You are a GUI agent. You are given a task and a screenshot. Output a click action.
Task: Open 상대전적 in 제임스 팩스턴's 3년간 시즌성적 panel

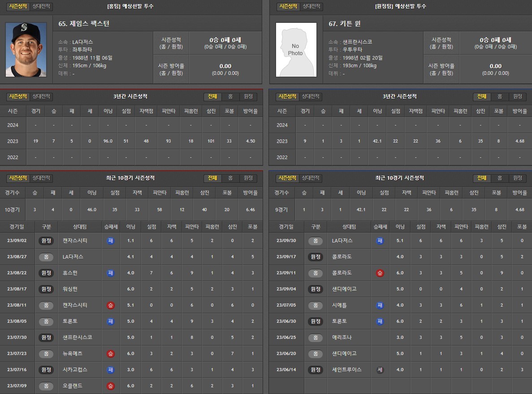click(41, 96)
